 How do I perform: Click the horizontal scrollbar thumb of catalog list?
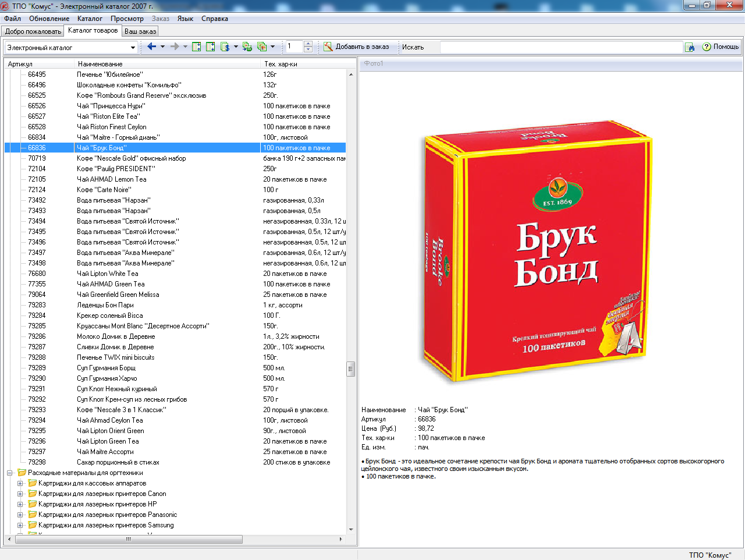[129, 539]
